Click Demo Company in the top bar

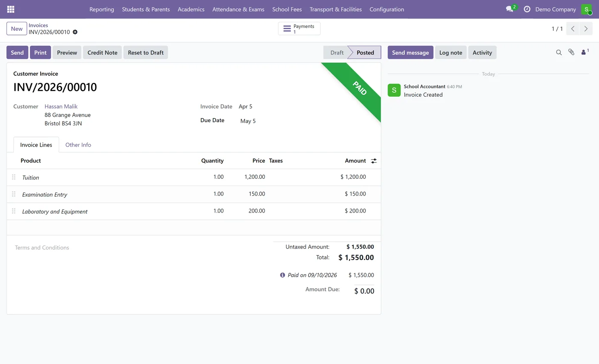pos(555,9)
